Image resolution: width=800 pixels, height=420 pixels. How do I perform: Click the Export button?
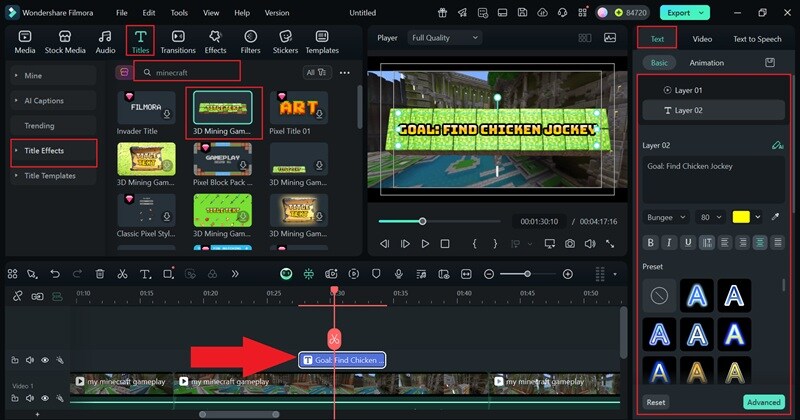(x=684, y=13)
